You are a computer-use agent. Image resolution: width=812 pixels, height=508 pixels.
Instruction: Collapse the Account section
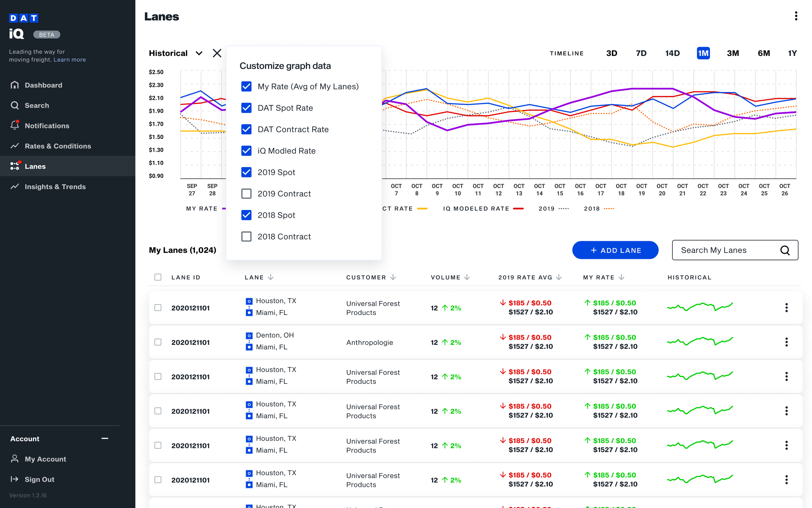pos(105,438)
